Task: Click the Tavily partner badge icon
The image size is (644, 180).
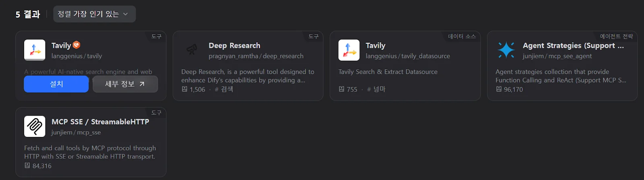Action: [76, 45]
